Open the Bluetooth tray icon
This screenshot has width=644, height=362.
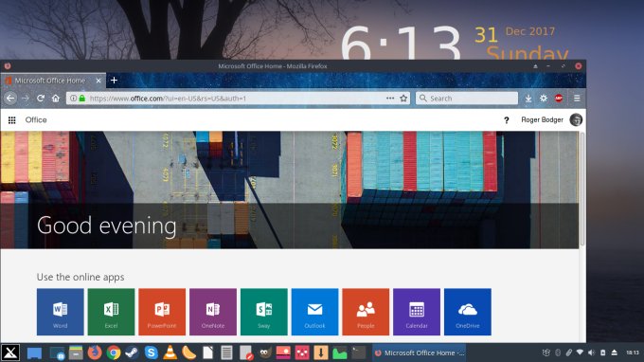[558, 353]
